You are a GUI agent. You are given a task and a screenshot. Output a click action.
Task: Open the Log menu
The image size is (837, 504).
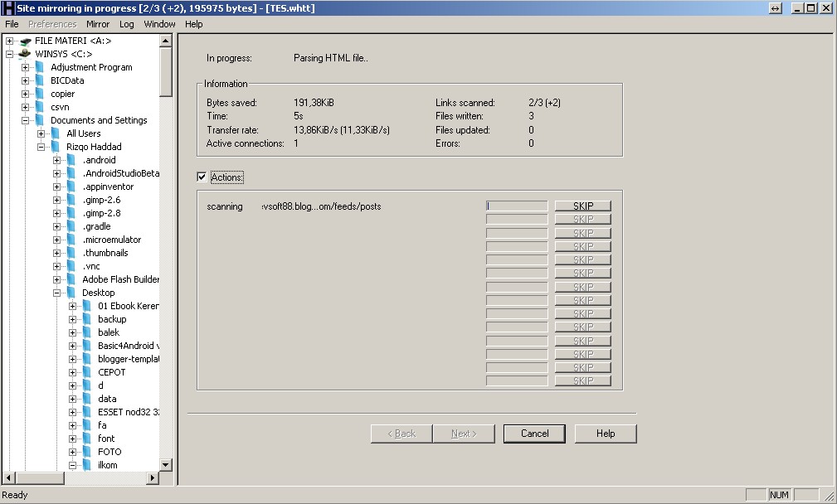126,24
